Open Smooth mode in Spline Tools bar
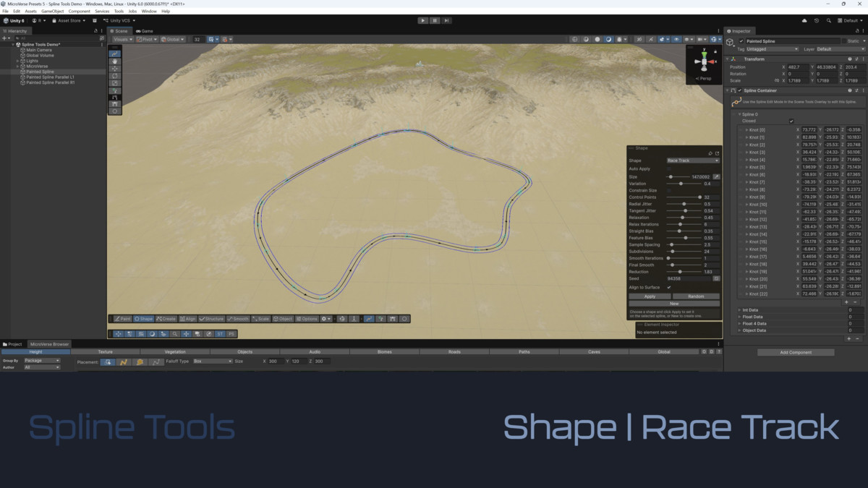This screenshot has width=868, height=488. tap(238, 319)
